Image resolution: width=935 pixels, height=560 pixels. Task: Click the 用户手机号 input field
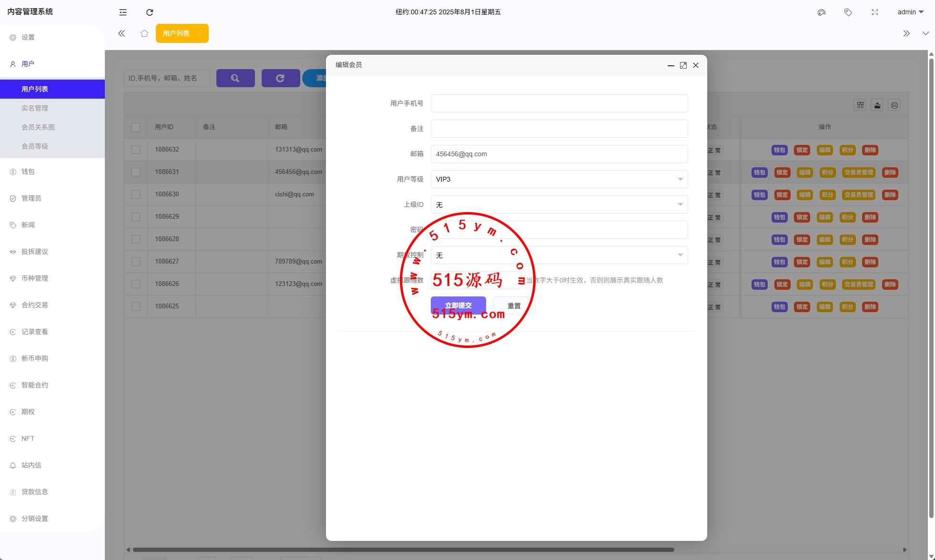[559, 103]
